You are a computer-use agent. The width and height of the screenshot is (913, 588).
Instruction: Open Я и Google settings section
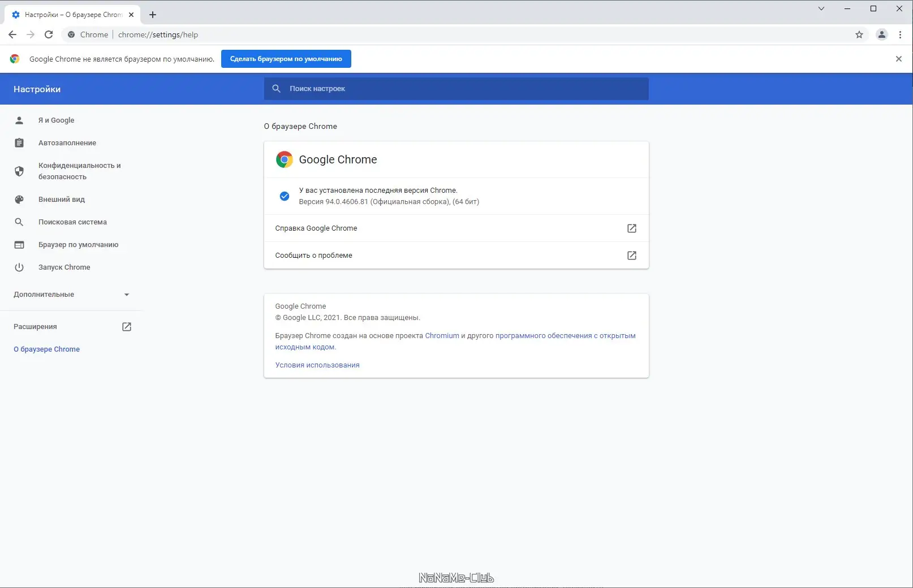[x=57, y=120]
